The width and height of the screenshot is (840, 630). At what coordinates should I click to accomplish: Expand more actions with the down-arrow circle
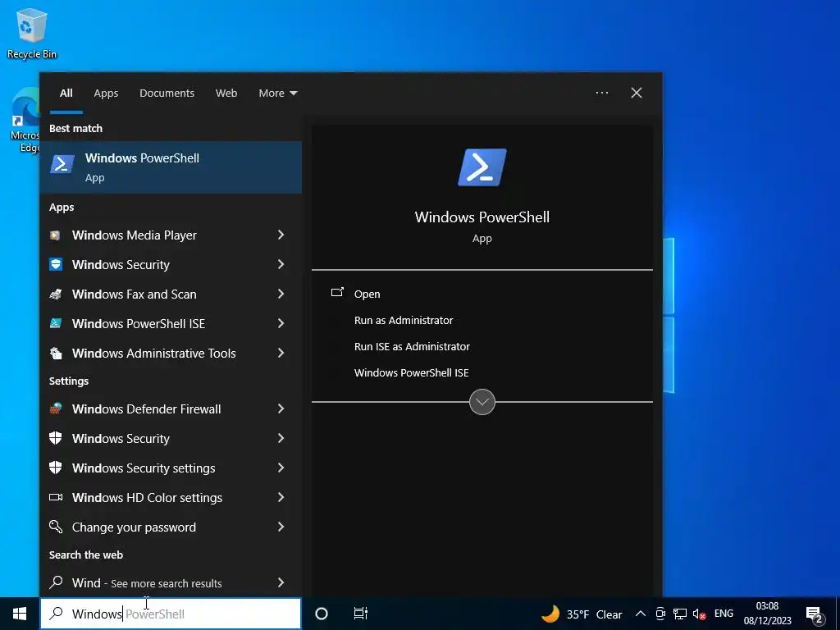click(x=482, y=402)
